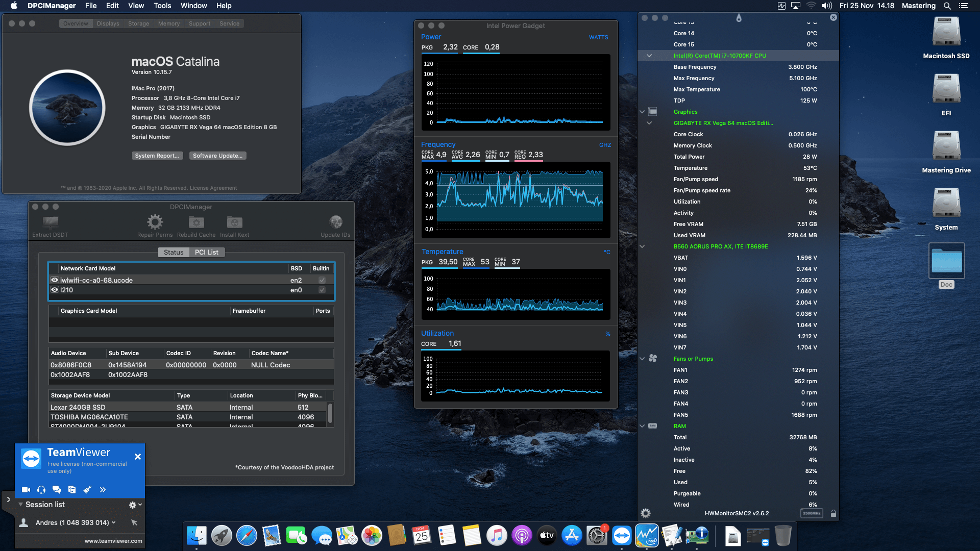This screenshot has height=551, width=980.
Task: Collapse the Fans or Pumps section
Action: tap(642, 359)
